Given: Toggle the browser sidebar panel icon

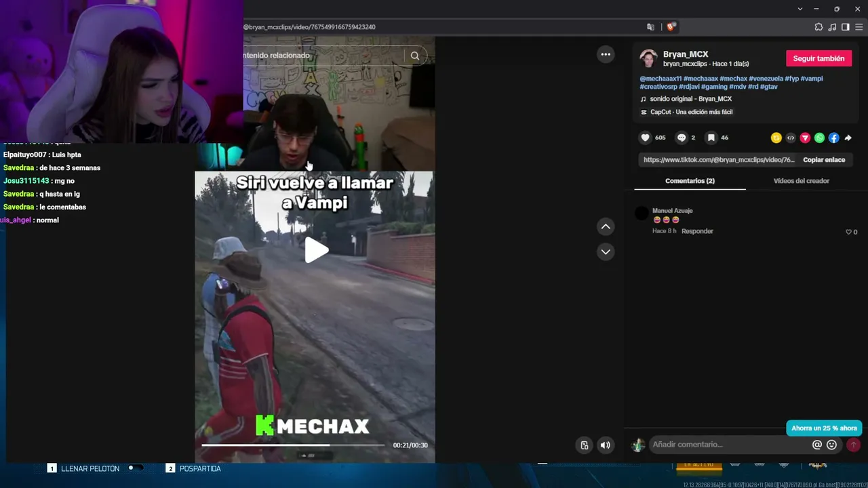Looking at the screenshot, I should (845, 27).
